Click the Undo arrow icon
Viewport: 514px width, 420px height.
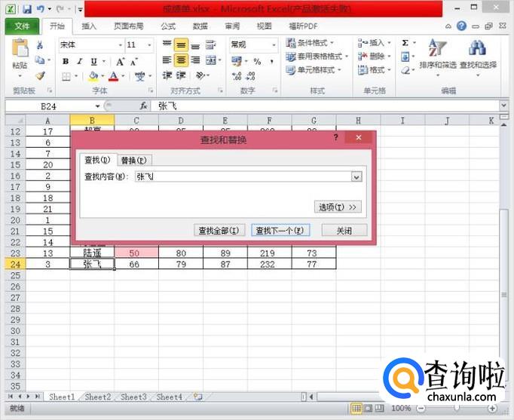click(x=41, y=9)
